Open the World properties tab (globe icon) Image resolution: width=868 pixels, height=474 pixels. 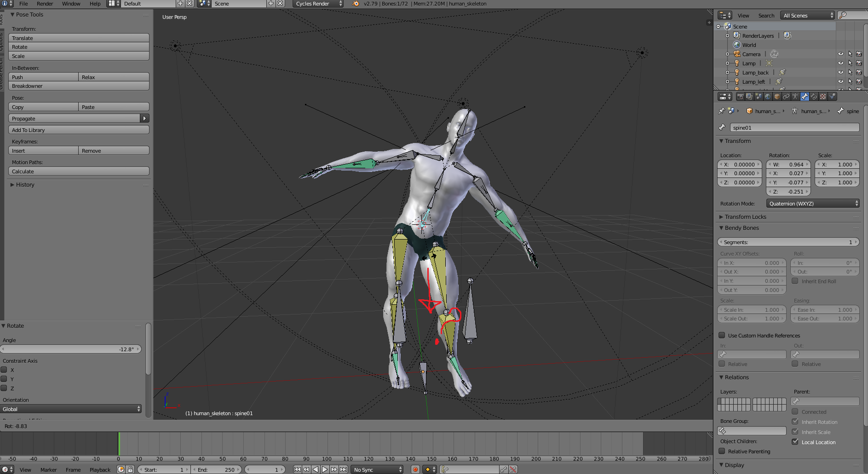pos(768,97)
